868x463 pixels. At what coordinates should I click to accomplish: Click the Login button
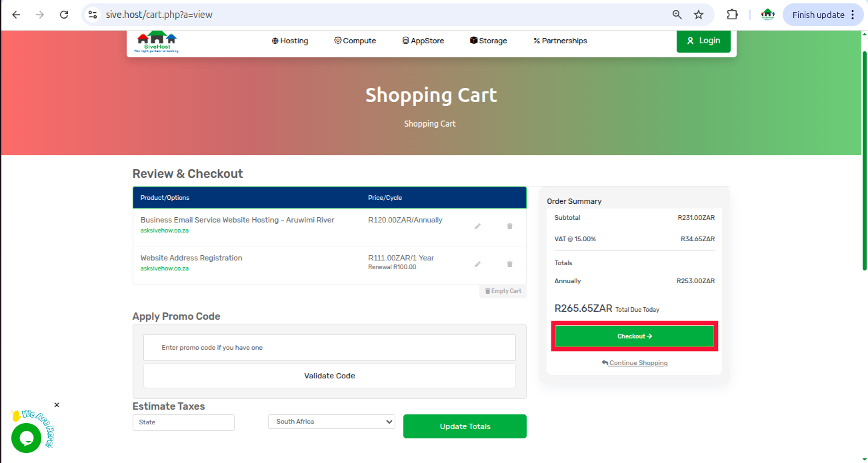click(703, 41)
